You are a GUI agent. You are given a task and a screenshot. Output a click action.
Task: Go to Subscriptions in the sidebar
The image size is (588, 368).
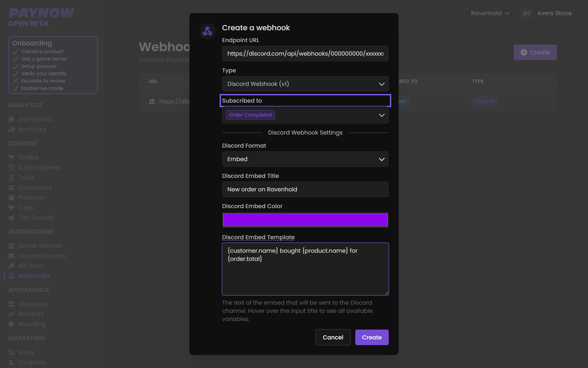[x=39, y=167]
